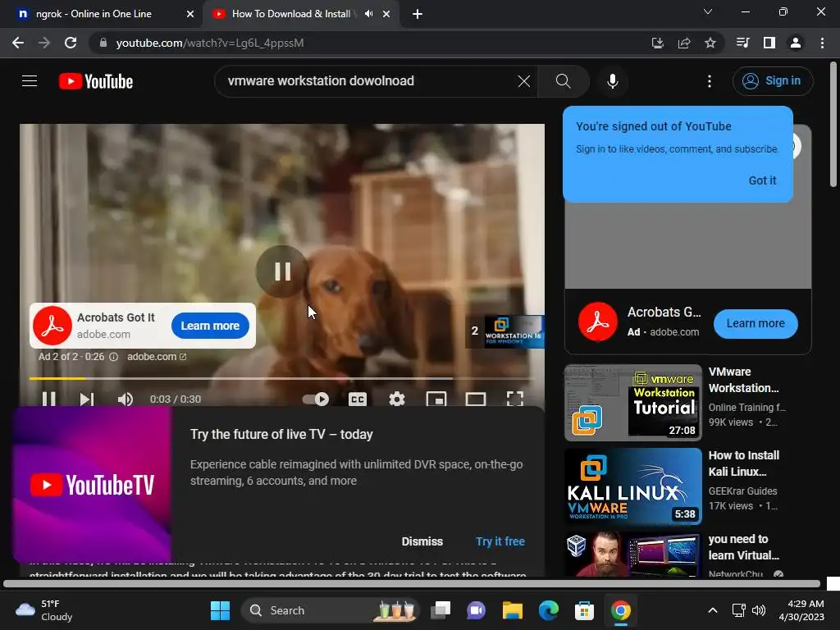Screen dimensions: 840x630
Task: Click the address bar URL
Action: tap(209, 43)
